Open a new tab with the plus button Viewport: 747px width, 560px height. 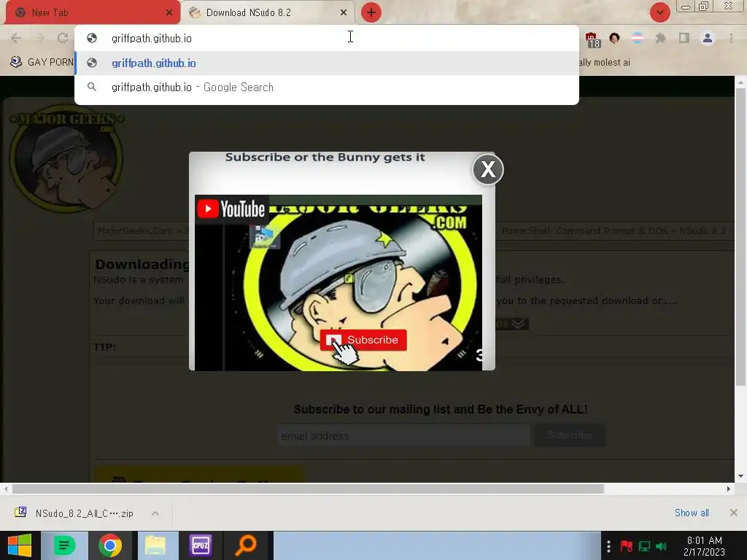[371, 12]
